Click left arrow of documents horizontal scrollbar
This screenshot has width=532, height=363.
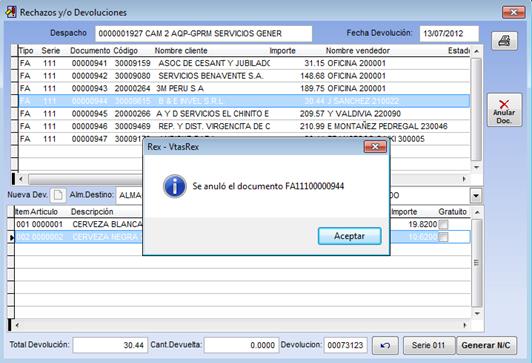tap(21, 179)
